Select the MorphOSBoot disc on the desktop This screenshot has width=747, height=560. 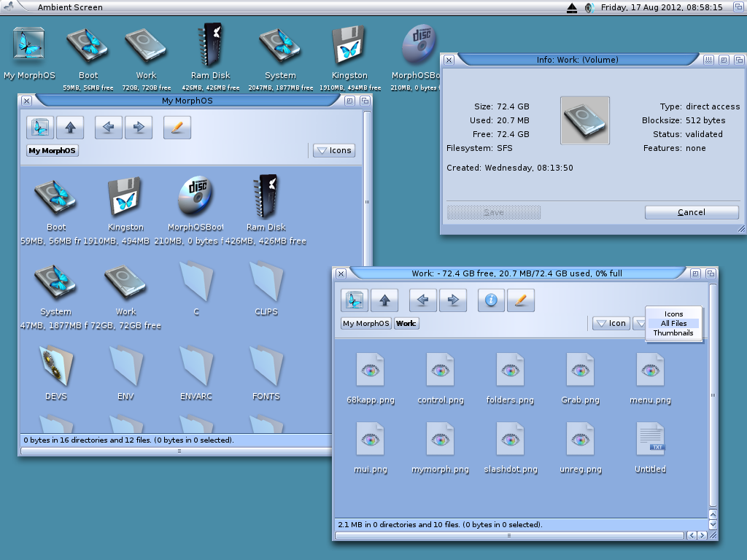click(418, 44)
